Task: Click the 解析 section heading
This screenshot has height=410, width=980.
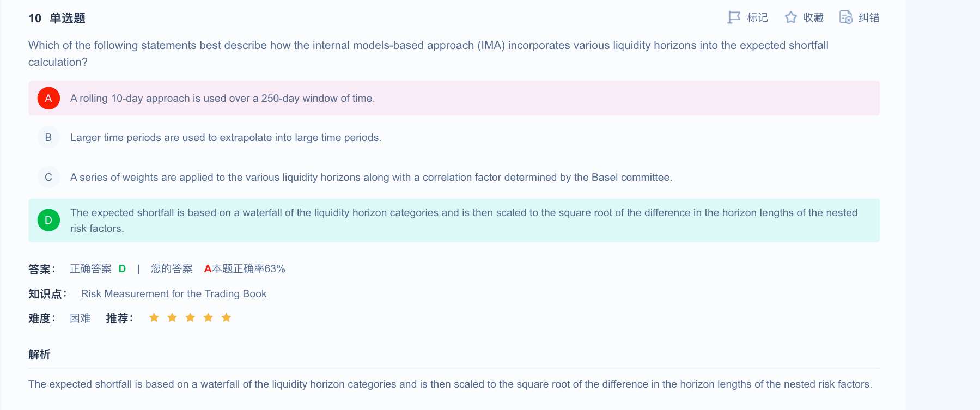Action: click(x=39, y=354)
